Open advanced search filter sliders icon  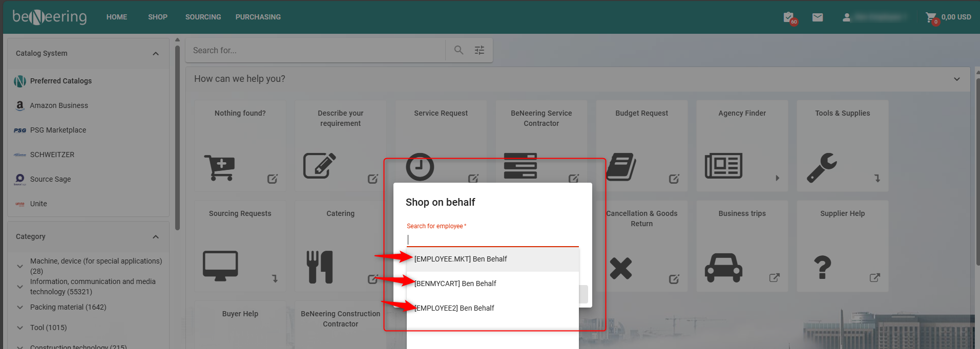point(479,50)
